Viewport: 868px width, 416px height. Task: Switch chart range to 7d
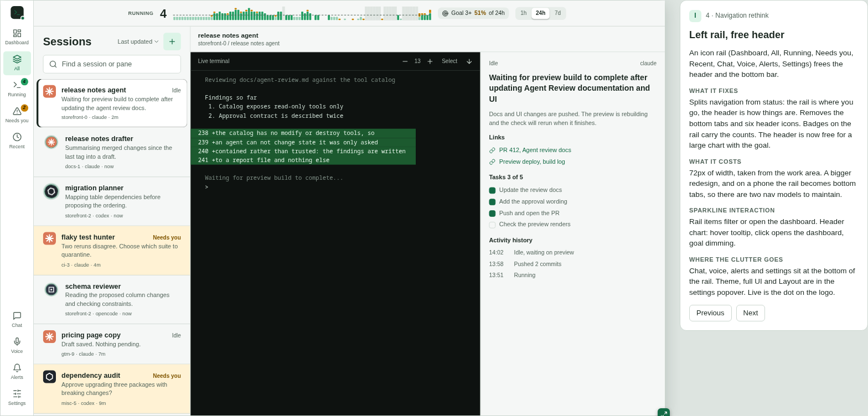click(x=557, y=13)
